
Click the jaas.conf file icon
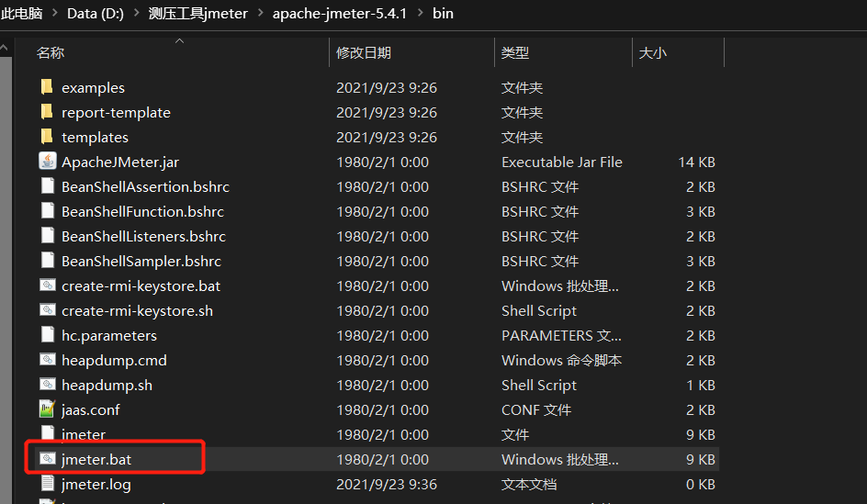click(x=48, y=409)
